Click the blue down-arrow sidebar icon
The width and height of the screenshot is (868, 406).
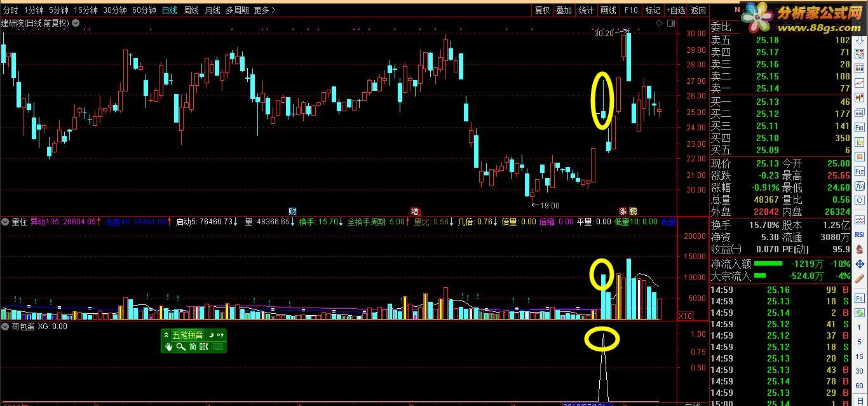[860, 41]
